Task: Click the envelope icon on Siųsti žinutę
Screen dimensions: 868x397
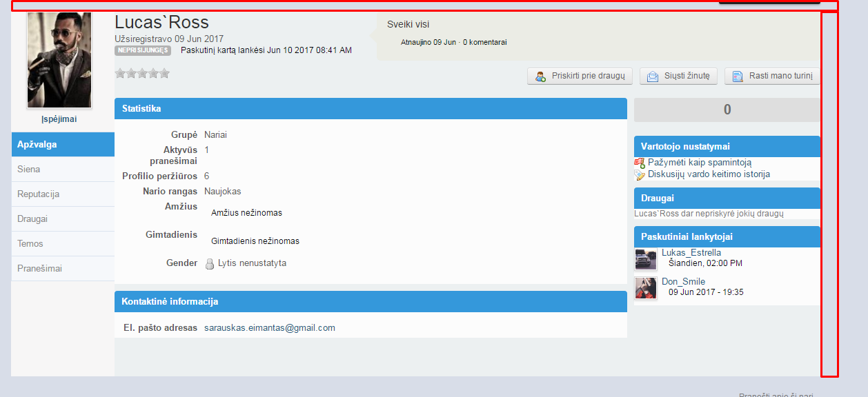Action: click(653, 77)
